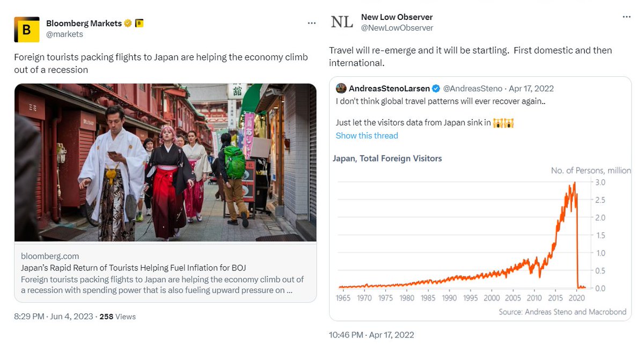The width and height of the screenshot is (644, 345).
Task: Click the 1965 year label on chart axis
Action: coord(343,298)
